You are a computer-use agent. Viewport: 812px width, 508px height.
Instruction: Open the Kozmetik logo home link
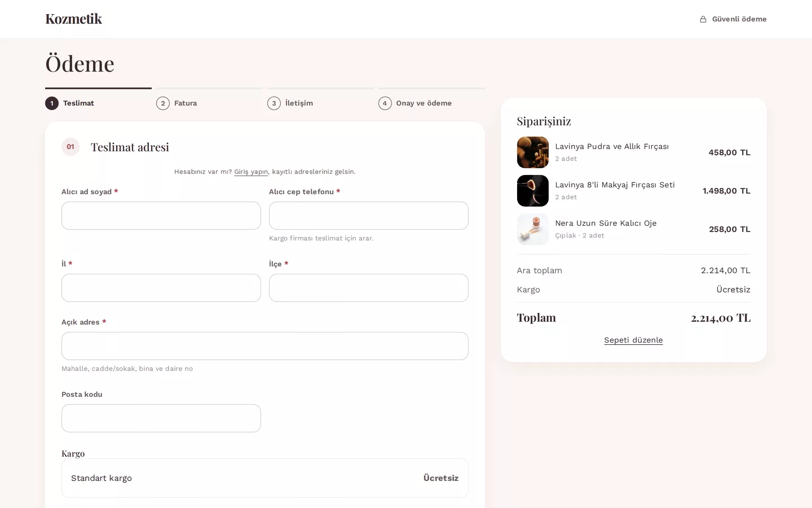(74, 19)
